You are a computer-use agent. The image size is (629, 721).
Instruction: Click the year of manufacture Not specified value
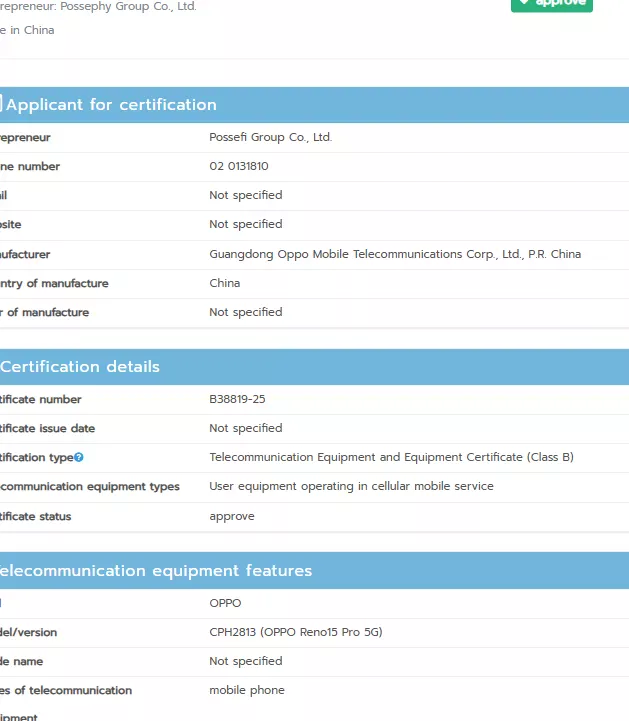point(245,312)
